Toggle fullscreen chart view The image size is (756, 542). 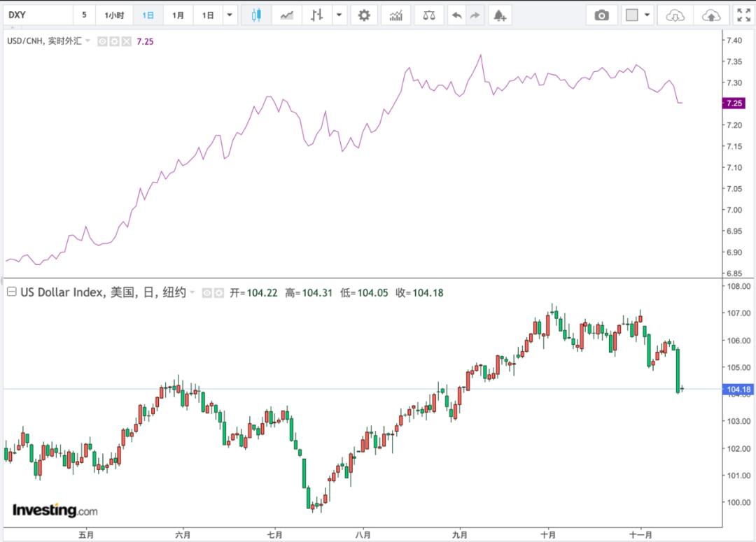point(743,15)
